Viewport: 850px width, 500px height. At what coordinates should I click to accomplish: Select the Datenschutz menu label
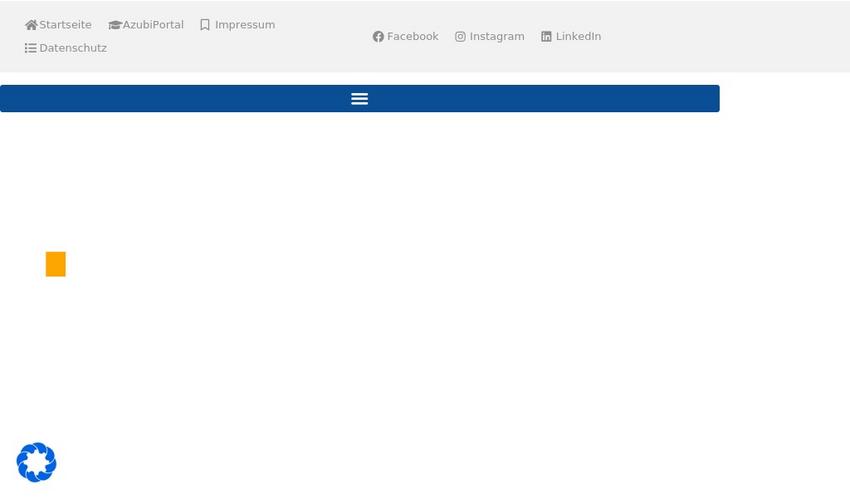(73, 48)
